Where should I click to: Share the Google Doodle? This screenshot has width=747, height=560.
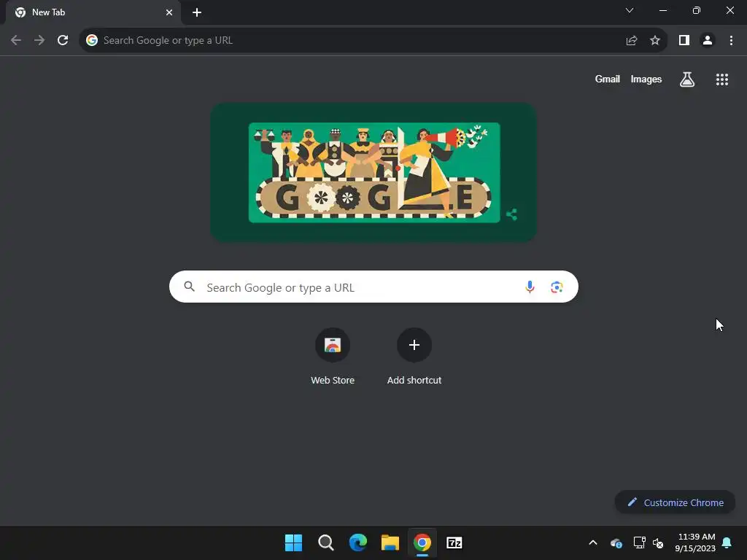pyautogui.click(x=511, y=214)
